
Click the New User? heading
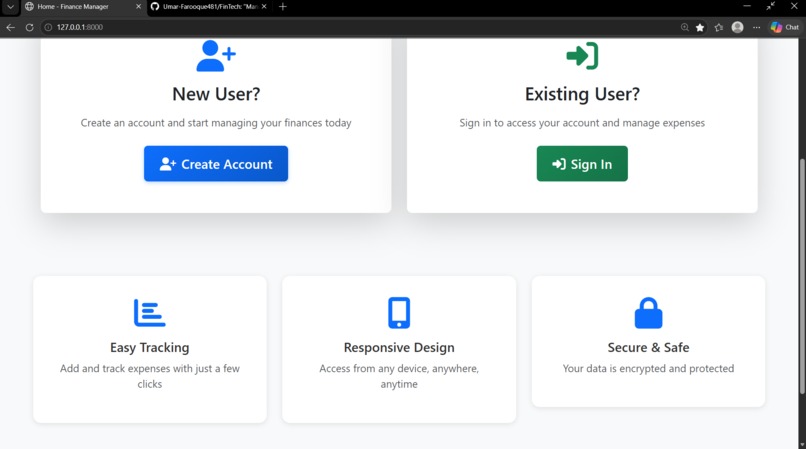pos(216,94)
